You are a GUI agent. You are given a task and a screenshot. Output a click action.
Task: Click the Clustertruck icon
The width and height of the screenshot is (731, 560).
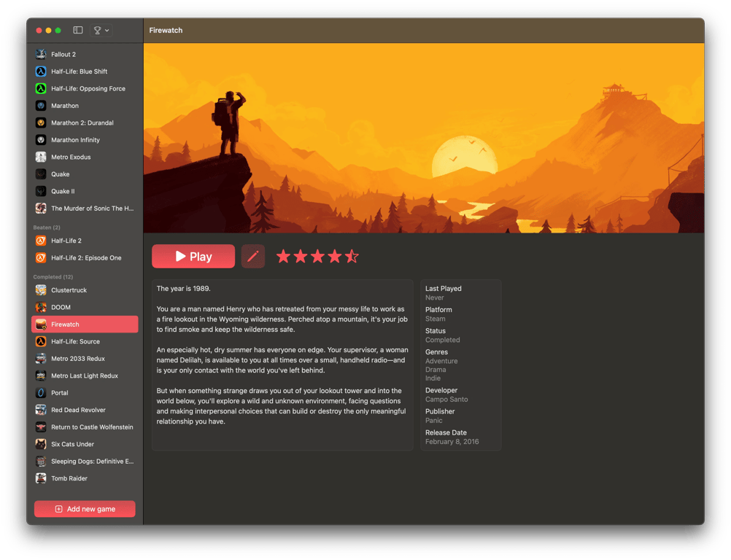click(x=41, y=289)
